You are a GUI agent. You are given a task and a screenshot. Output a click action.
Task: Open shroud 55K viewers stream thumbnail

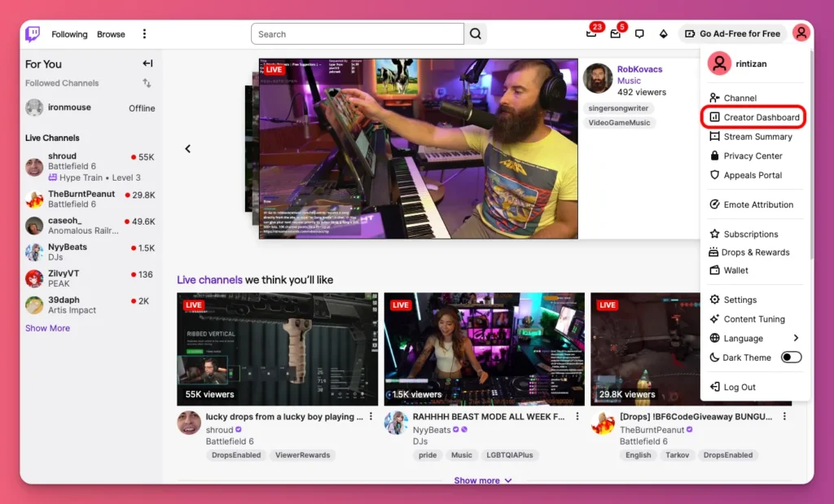pyautogui.click(x=277, y=348)
